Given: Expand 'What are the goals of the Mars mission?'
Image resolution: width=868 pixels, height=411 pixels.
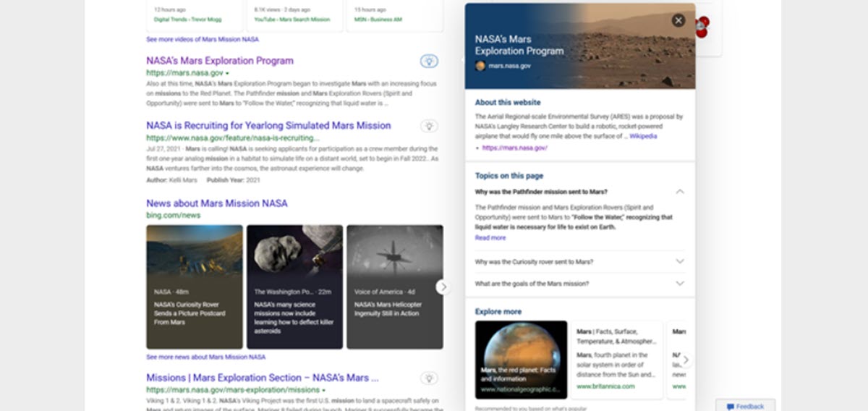Looking at the screenshot, I should pyautogui.click(x=679, y=284).
